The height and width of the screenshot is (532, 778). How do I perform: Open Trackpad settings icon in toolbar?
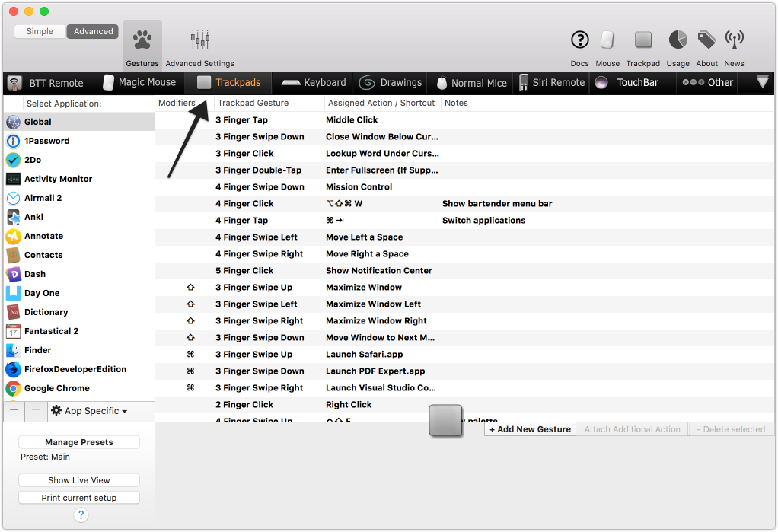[643, 40]
